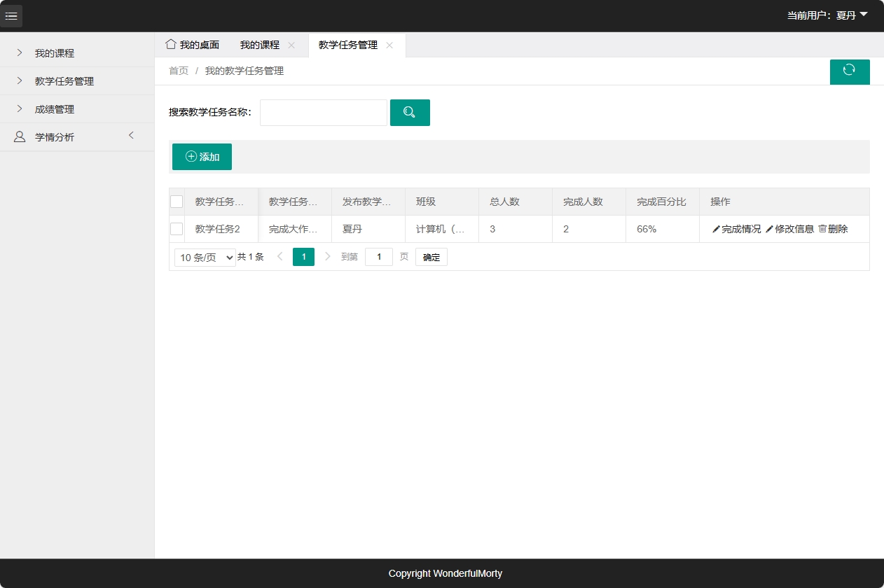This screenshot has height=588, width=884.
Task: Click inside the 搜索教学任务名称 input field
Action: tap(323, 112)
